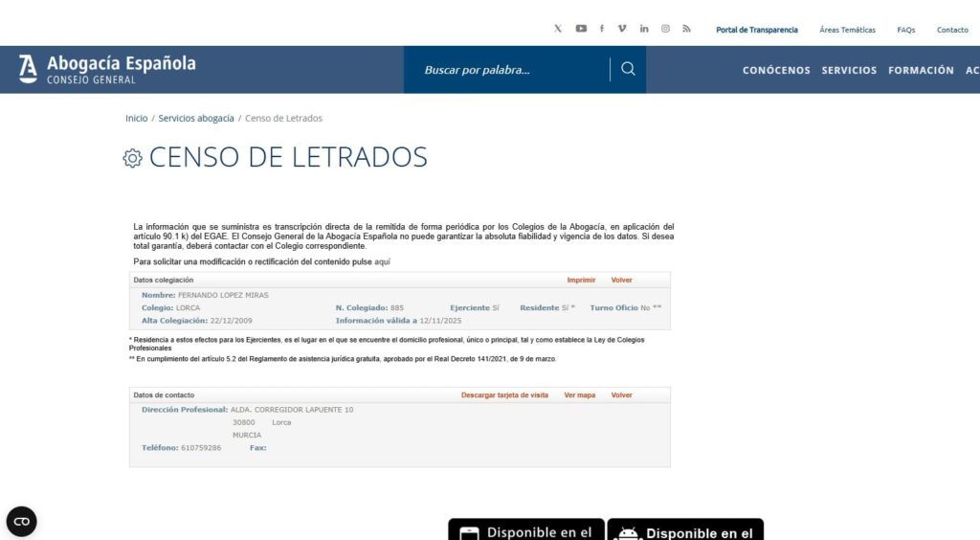Open the LinkedIn profile icon
Screen dimensions: 980x540
[644, 29]
